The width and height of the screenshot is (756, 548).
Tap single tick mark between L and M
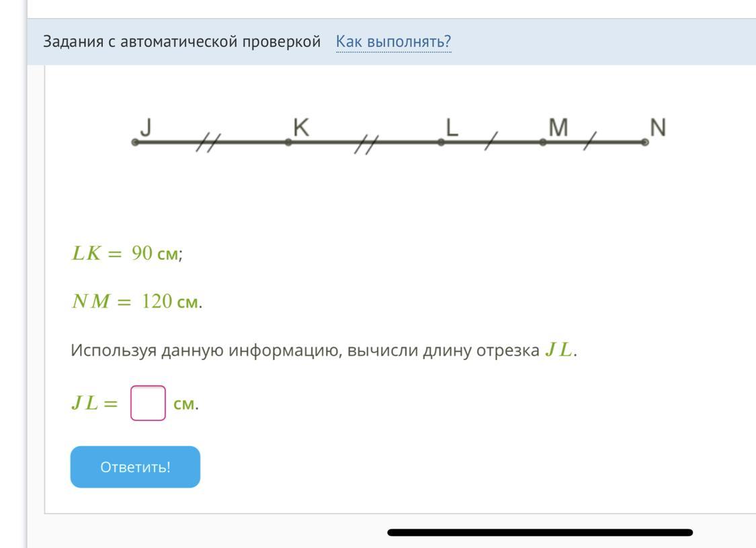(x=492, y=141)
